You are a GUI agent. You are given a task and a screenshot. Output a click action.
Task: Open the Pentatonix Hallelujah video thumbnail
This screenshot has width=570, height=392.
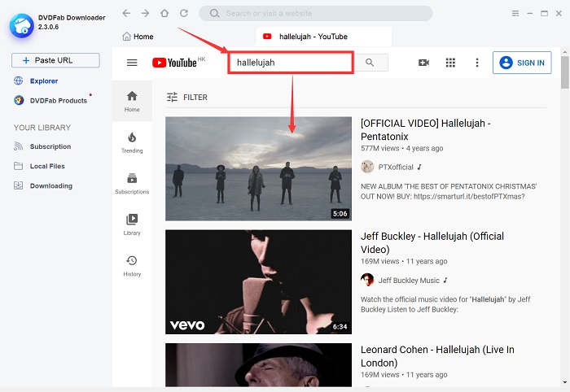point(258,168)
